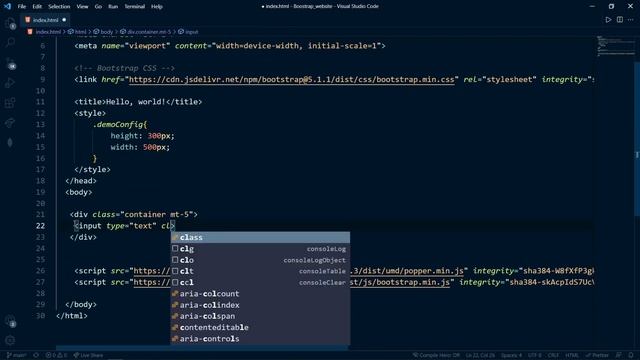Open the View menu
The height and width of the screenshot is (360, 640).
click(x=82, y=7)
